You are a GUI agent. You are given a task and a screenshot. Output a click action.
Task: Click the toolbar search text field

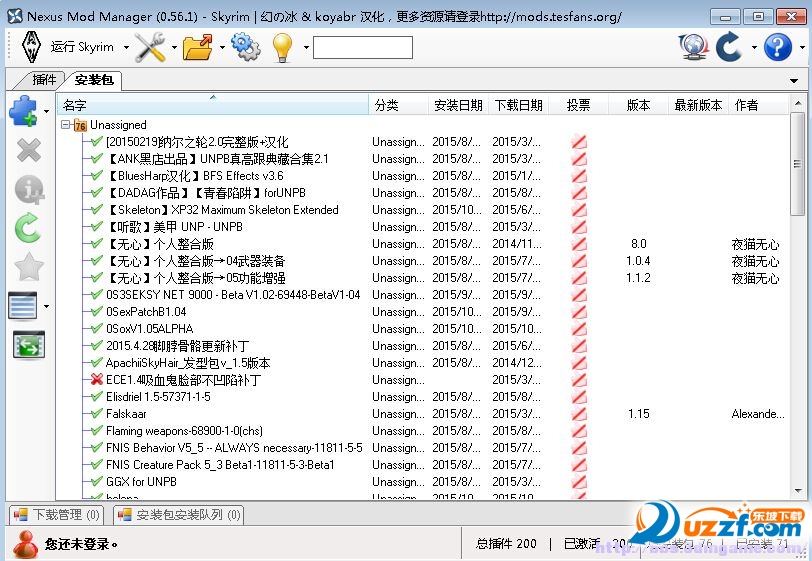pyautogui.click(x=362, y=47)
